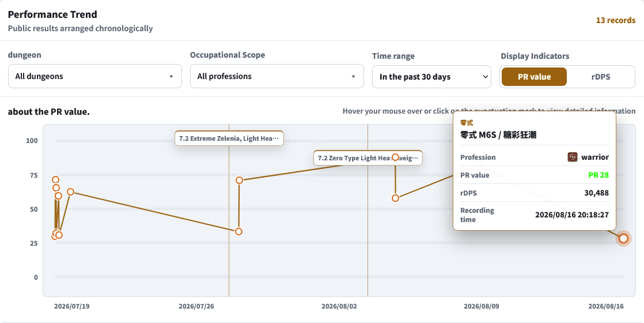
Task: Click the highlighted 2026/08/16 data point
Action: pyautogui.click(x=623, y=239)
